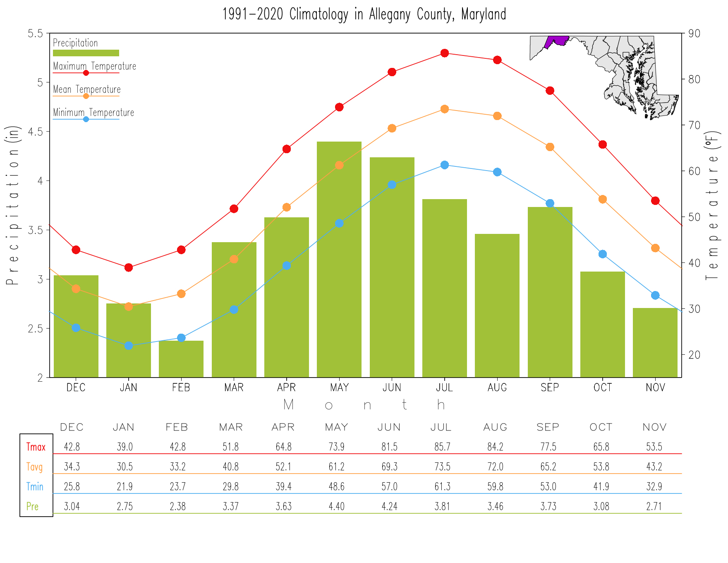Select the January minimum temperature data point
The width and height of the screenshot is (728, 563).
pos(129,346)
